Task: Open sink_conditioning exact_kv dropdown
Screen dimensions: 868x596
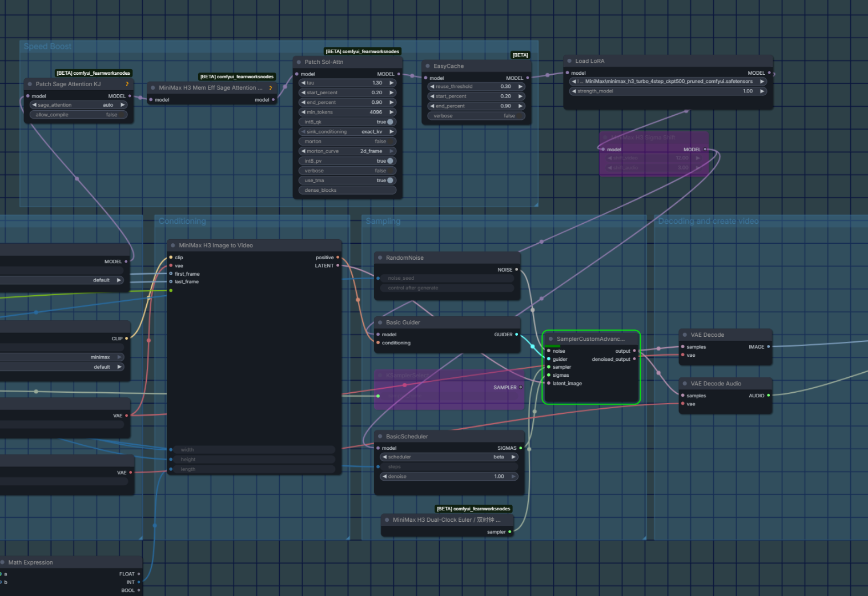Action: coord(347,132)
